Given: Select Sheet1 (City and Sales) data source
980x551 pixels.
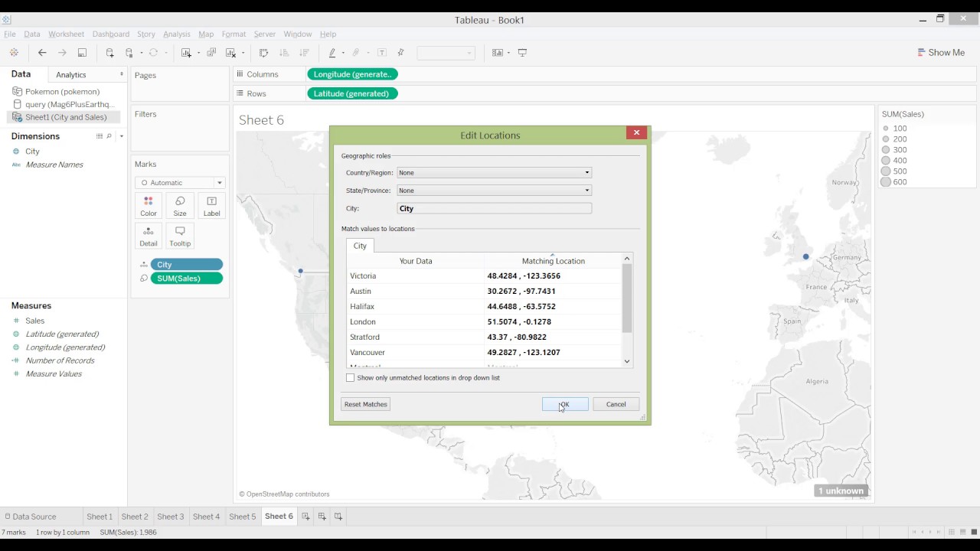Looking at the screenshot, I should [64, 117].
